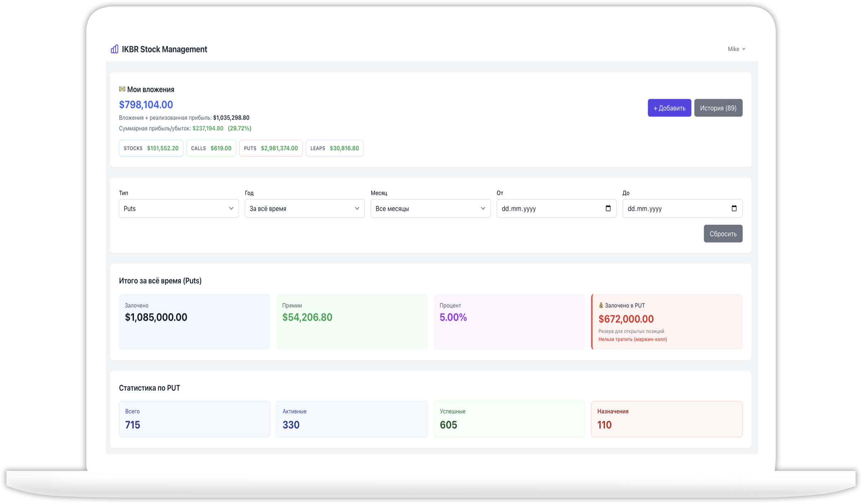Image resolution: width=862 pixels, height=504 pixels.
Task: Click money bag icon in Залочено в PUT
Action: click(x=601, y=305)
